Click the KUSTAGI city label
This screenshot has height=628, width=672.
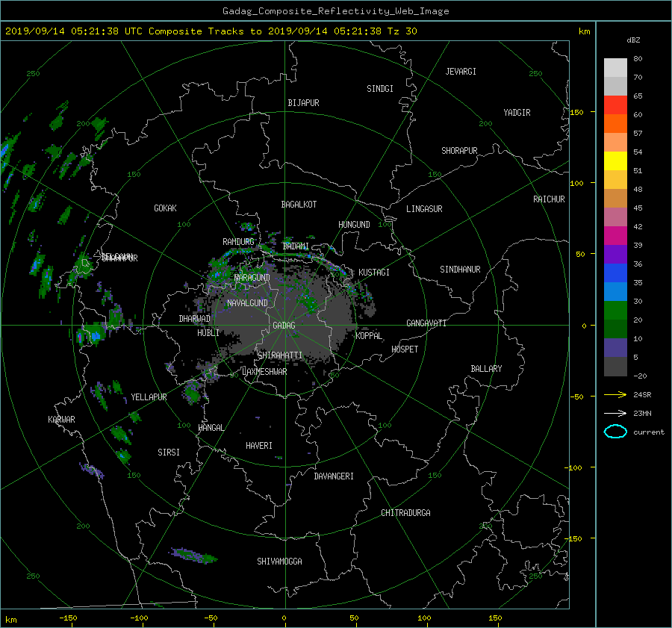coord(374,273)
